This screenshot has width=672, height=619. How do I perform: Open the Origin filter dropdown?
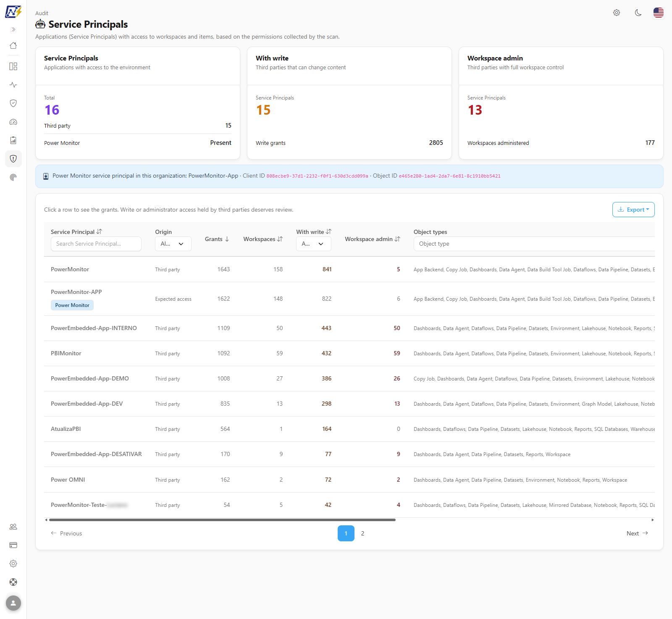pyautogui.click(x=173, y=244)
